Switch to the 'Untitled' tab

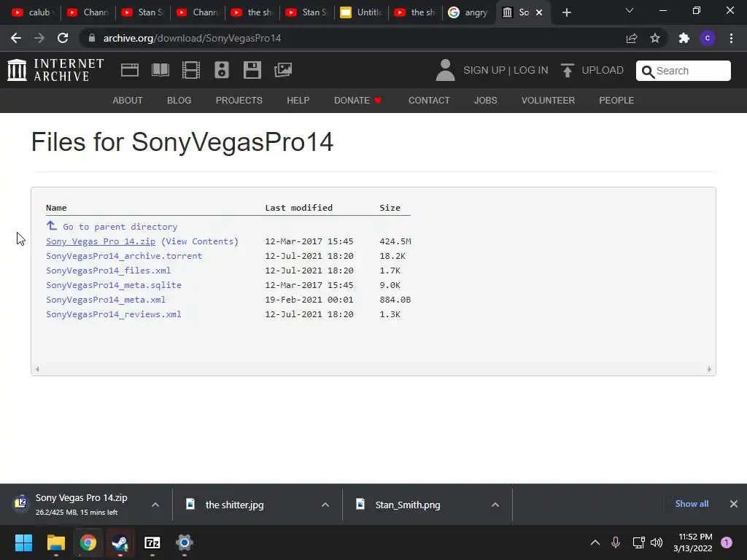[362, 12]
